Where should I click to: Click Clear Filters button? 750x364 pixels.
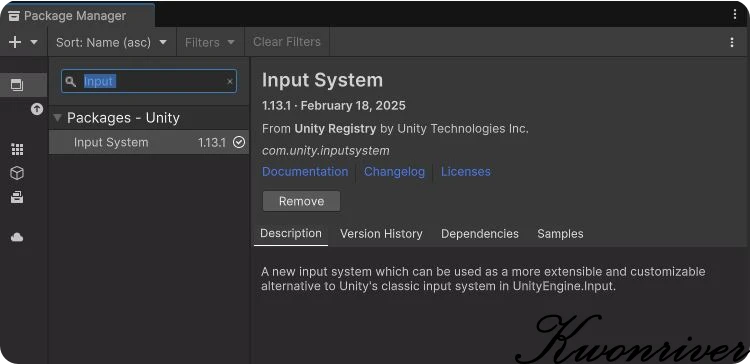tap(287, 42)
